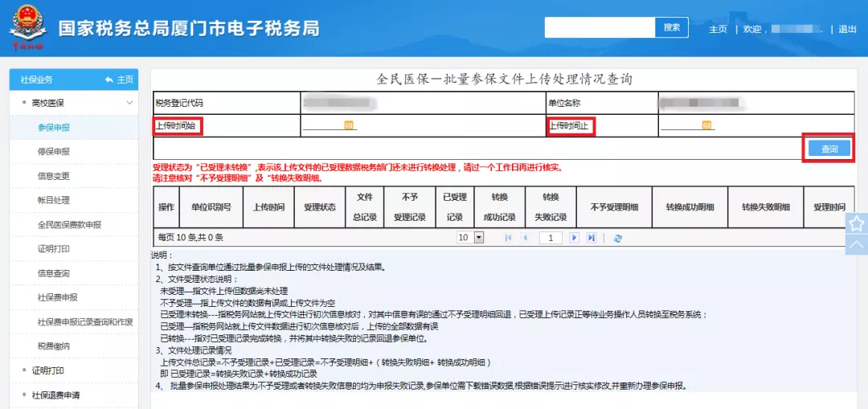868x409 pixels.
Task: Click the 单位名称 label
Action: point(565,103)
